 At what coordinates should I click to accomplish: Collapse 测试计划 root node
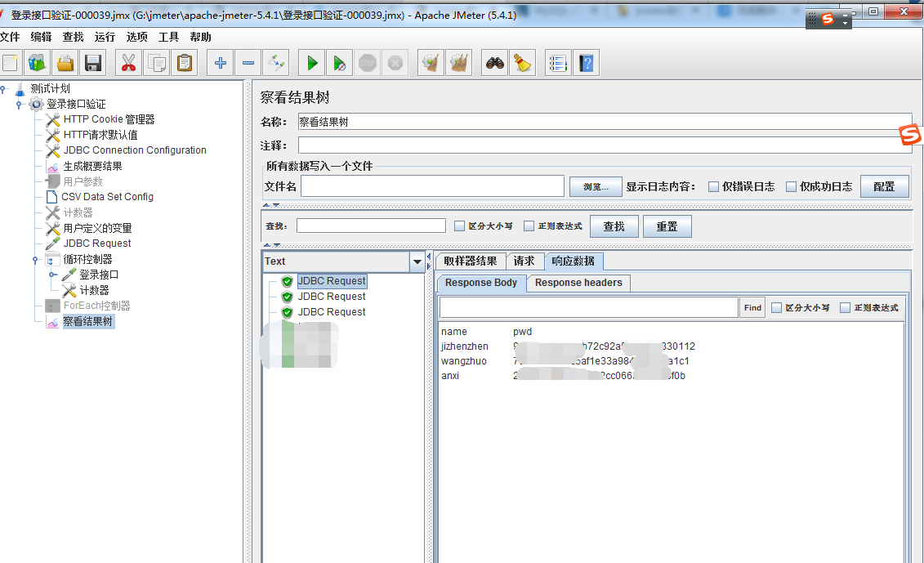(x=3, y=89)
